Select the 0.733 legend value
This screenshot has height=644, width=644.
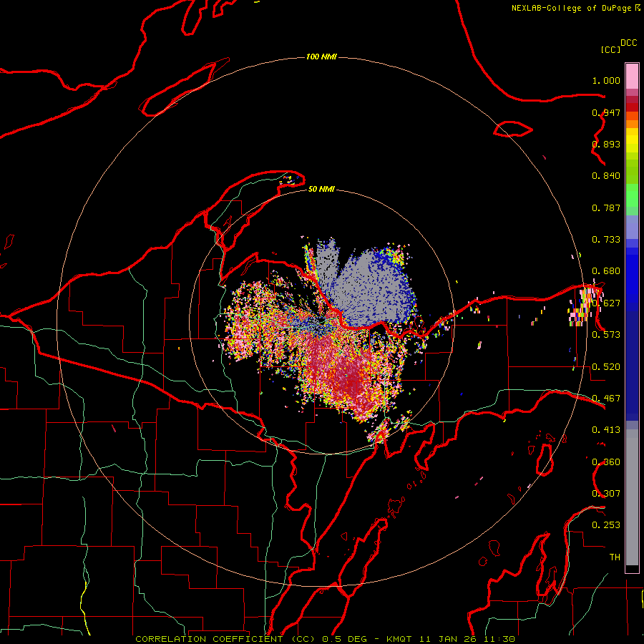(606, 240)
